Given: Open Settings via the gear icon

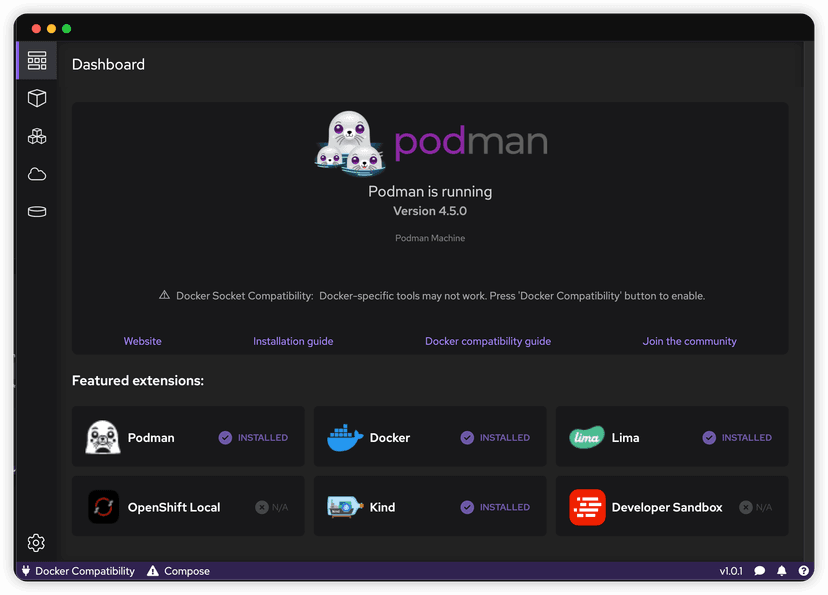Looking at the screenshot, I should [x=36, y=543].
